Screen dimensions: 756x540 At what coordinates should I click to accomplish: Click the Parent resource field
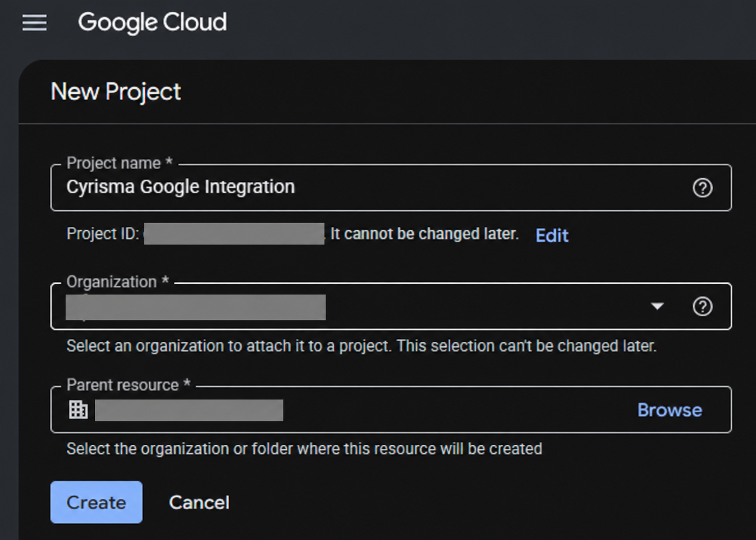click(391, 410)
